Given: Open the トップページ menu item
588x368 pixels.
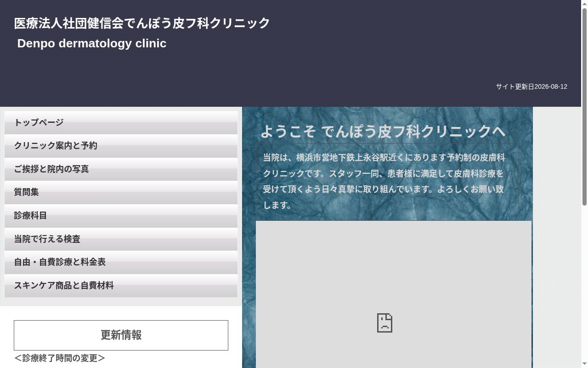Looking at the screenshot, I should click(121, 123).
